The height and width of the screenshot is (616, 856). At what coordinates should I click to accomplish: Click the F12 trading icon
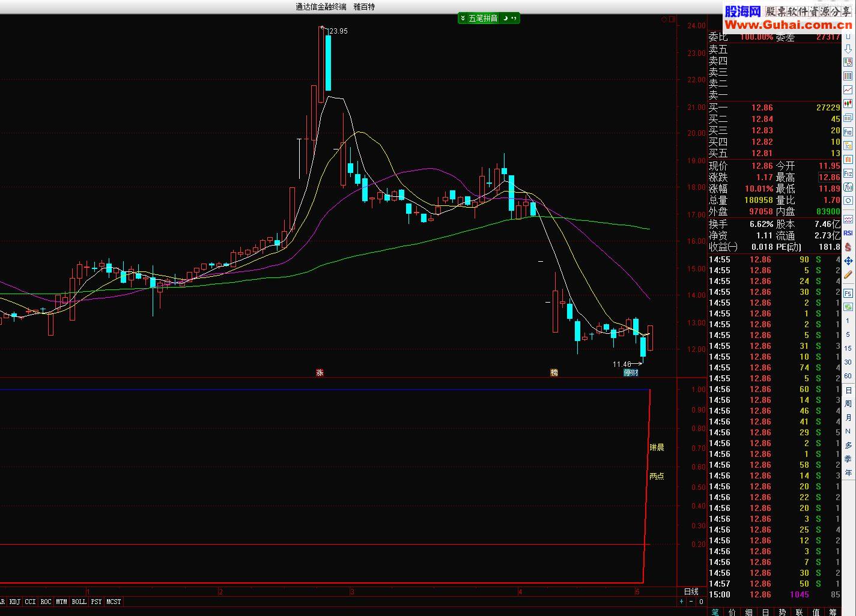pos(848,173)
